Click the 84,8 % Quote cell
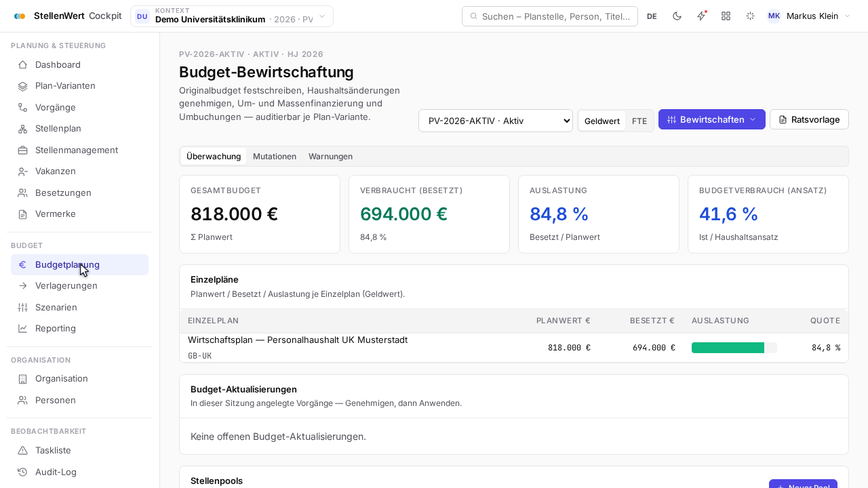The height and width of the screenshot is (488, 868). (826, 348)
